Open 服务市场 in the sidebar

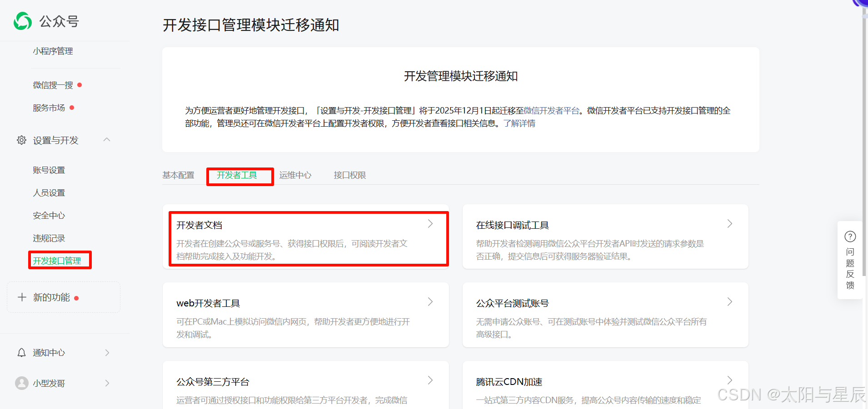49,108
